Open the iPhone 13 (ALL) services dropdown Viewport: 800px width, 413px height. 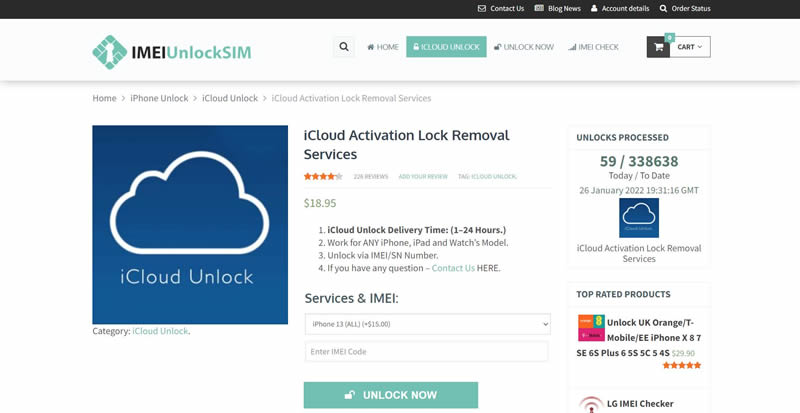click(428, 324)
